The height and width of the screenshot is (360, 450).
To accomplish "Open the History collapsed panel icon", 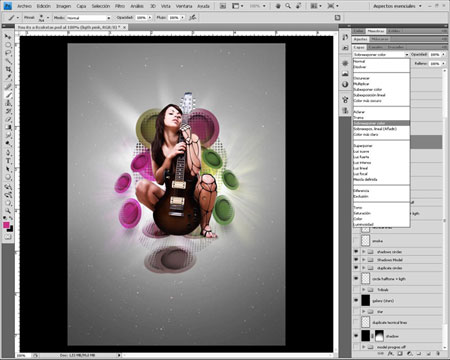I will click(345, 37).
